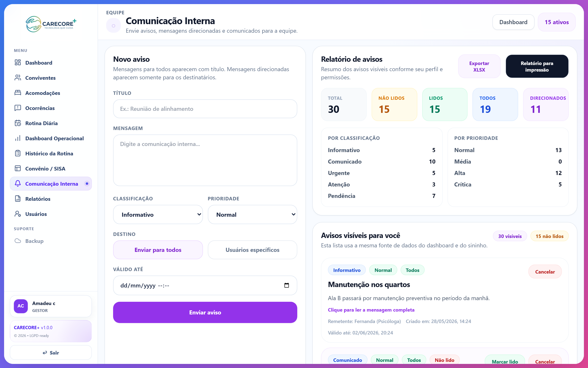Navigate to Usuários in the sidebar
The height and width of the screenshot is (368, 588).
(51, 214)
